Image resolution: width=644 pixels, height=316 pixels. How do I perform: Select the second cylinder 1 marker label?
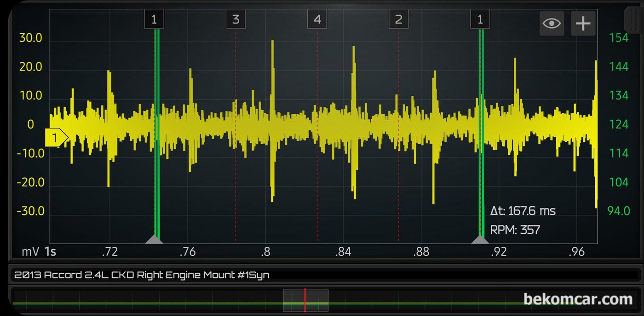coord(480,19)
